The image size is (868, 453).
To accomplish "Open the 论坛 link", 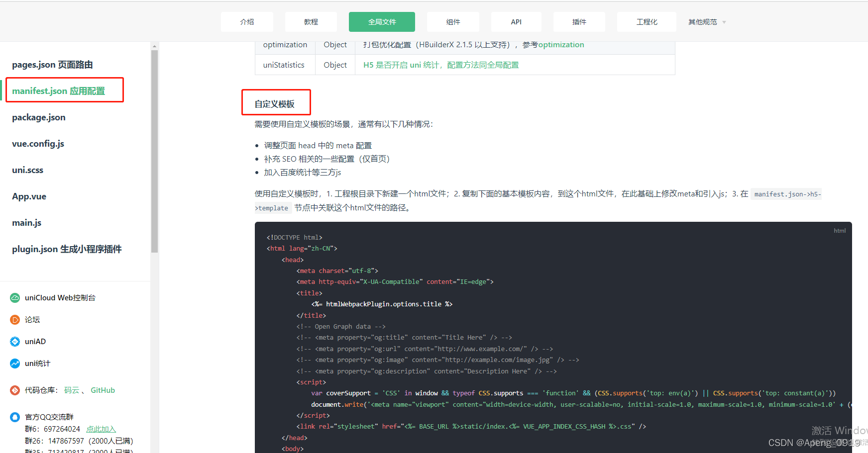I will [x=32, y=320].
